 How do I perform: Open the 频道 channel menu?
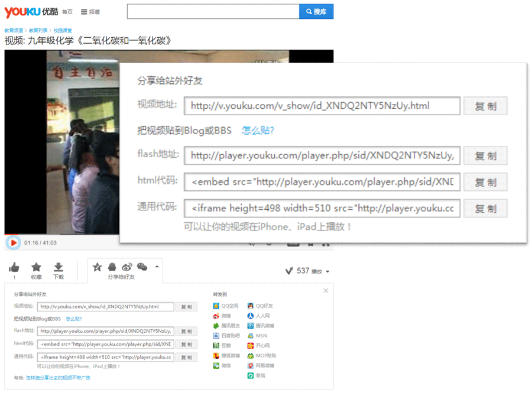coord(90,12)
